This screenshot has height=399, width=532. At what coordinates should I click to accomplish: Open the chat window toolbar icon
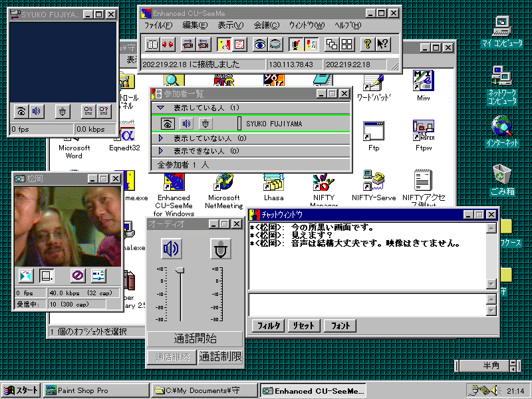239,45
